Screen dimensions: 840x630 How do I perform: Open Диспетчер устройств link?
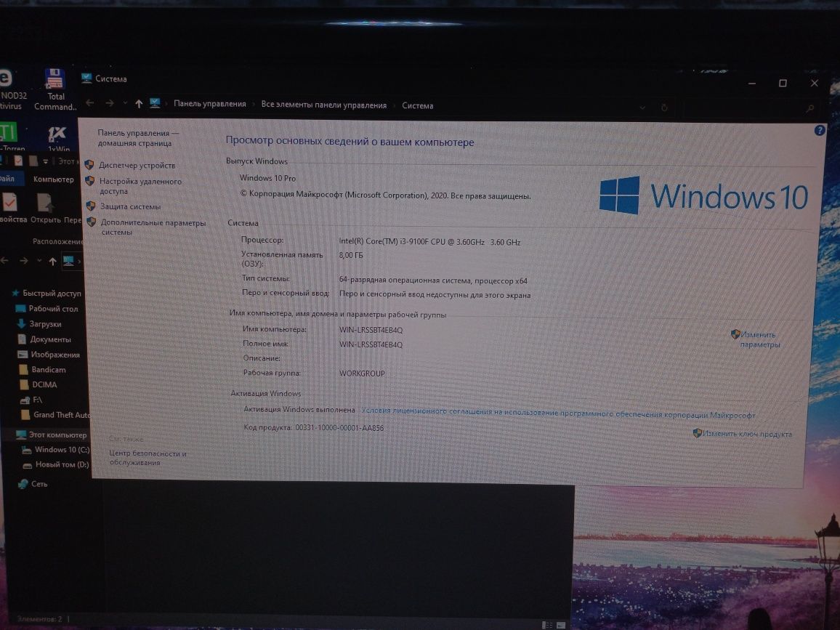[x=137, y=166]
